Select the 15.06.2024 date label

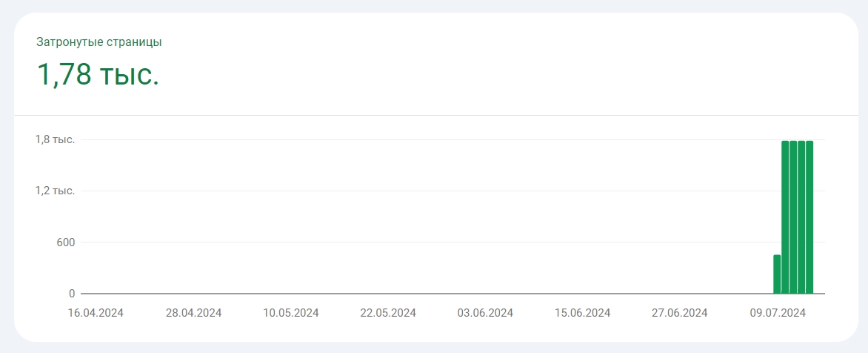[582, 313]
